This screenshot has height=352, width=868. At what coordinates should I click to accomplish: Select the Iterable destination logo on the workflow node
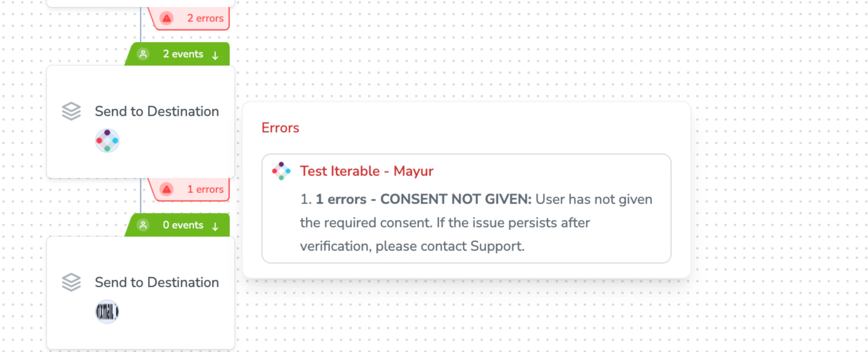[x=107, y=140]
